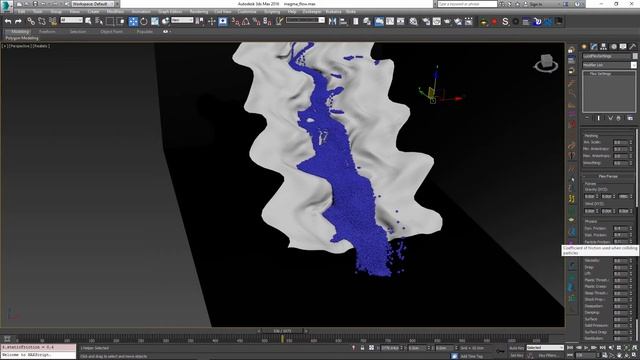Screen dimensions: 640x360
Task: Click the Go to Start playback button
Action: 570,348
